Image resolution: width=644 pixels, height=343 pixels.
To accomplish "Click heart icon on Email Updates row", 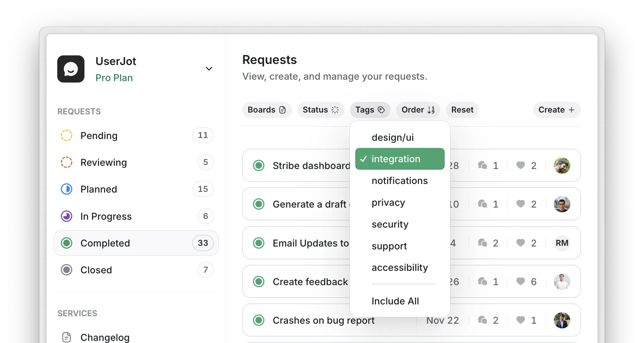I will tap(521, 243).
